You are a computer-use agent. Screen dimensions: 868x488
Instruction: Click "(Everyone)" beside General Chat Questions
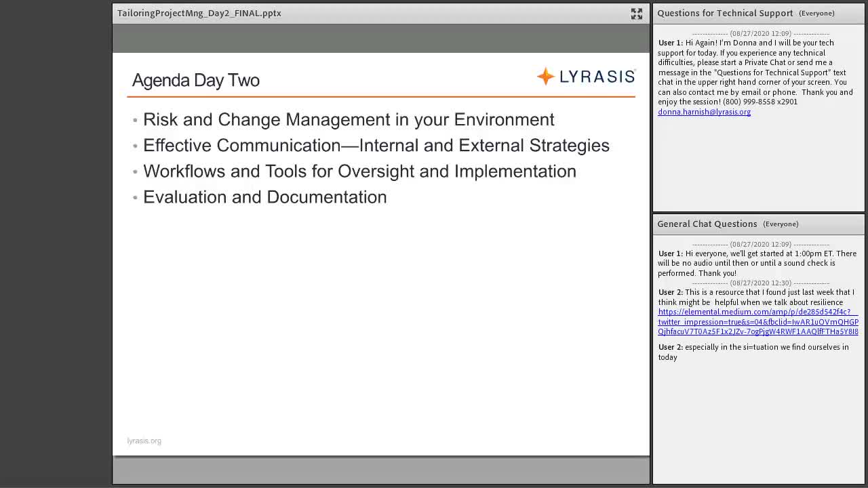(x=781, y=224)
